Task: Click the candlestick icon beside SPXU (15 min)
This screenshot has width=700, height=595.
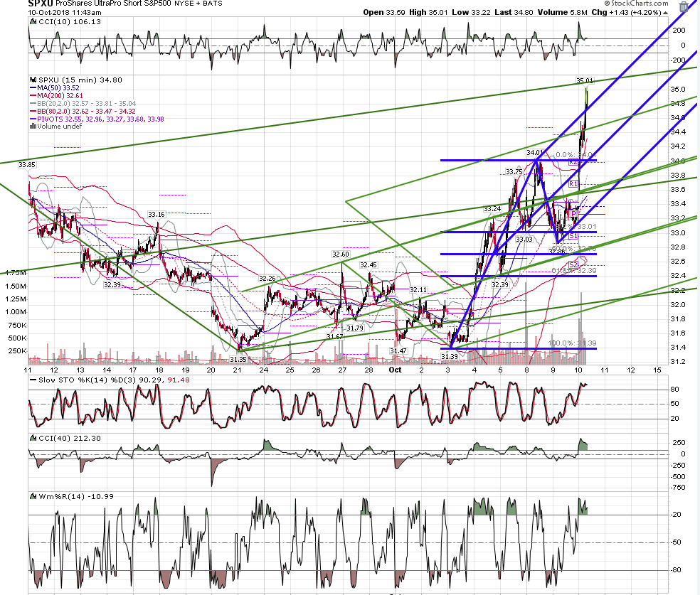Action: coord(33,80)
